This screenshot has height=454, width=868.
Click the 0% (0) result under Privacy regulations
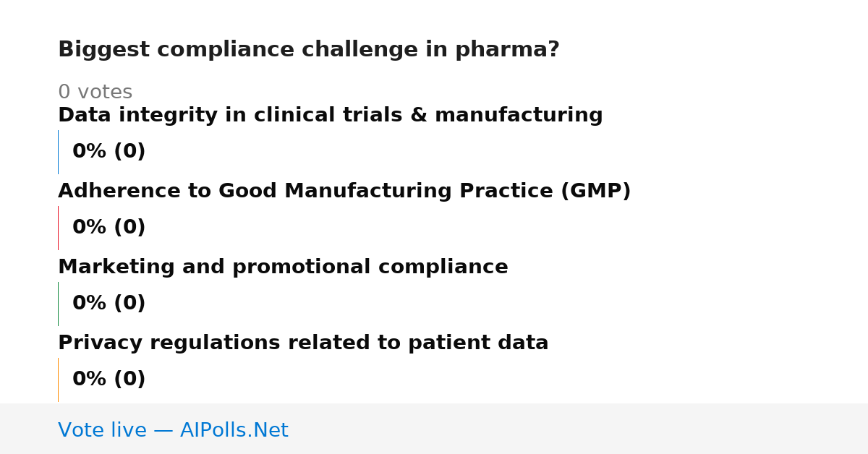point(109,380)
